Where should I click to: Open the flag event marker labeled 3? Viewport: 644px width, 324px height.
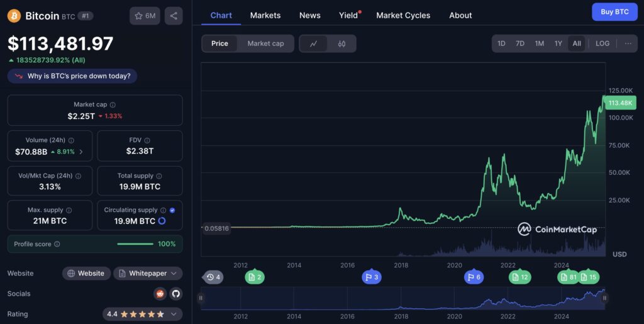point(372,277)
